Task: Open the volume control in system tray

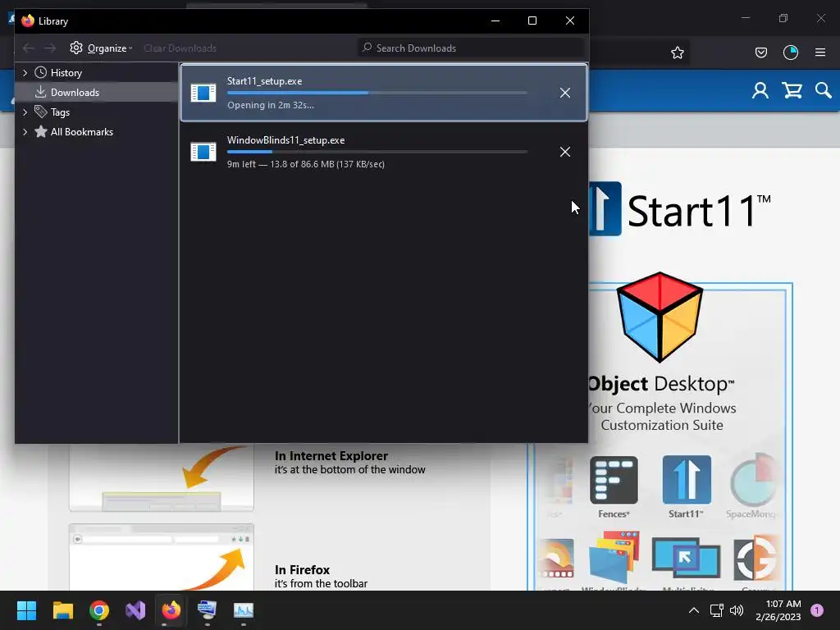Action: (737, 610)
